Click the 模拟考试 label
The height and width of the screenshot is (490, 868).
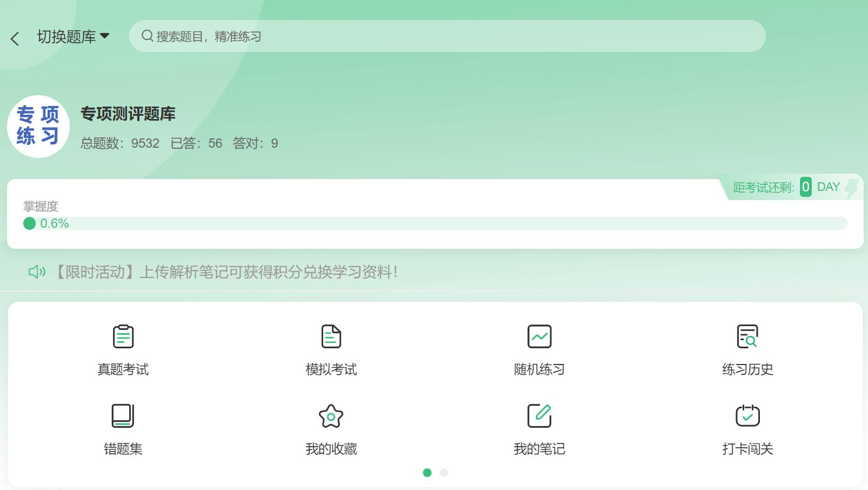coord(331,369)
